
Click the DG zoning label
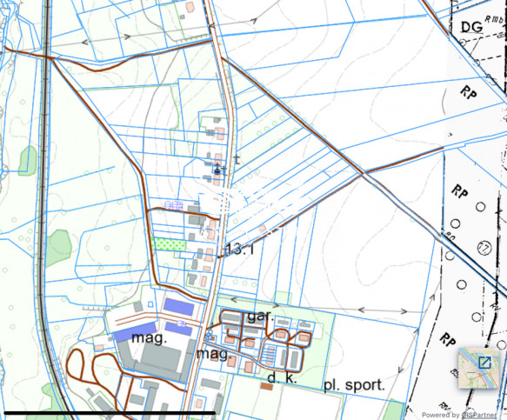[x=471, y=27]
